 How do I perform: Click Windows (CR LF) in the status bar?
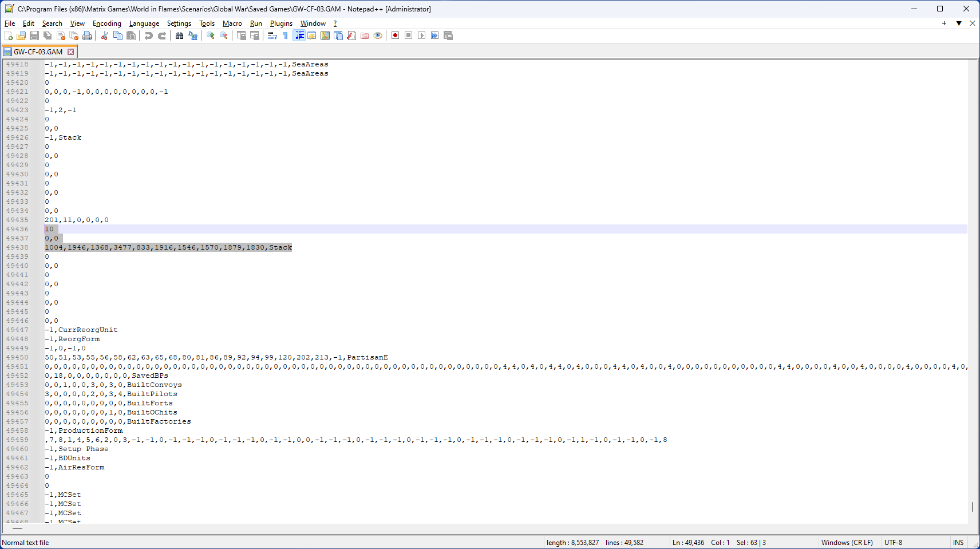coord(847,542)
